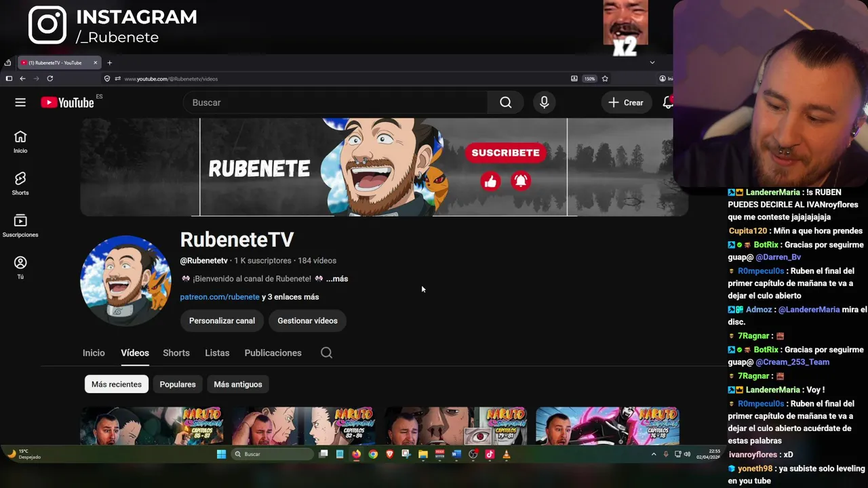Open the 'y 3 enlaces más' links

(290, 297)
